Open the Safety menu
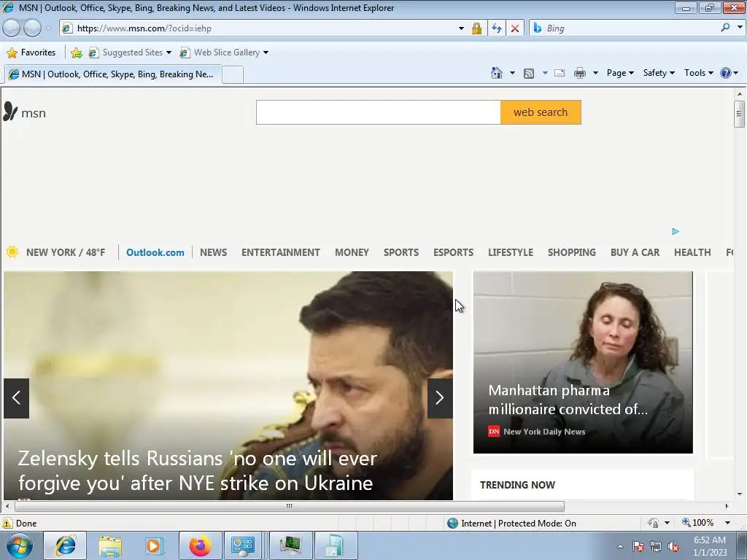The height and width of the screenshot is (560, 747). coord(659,73)
